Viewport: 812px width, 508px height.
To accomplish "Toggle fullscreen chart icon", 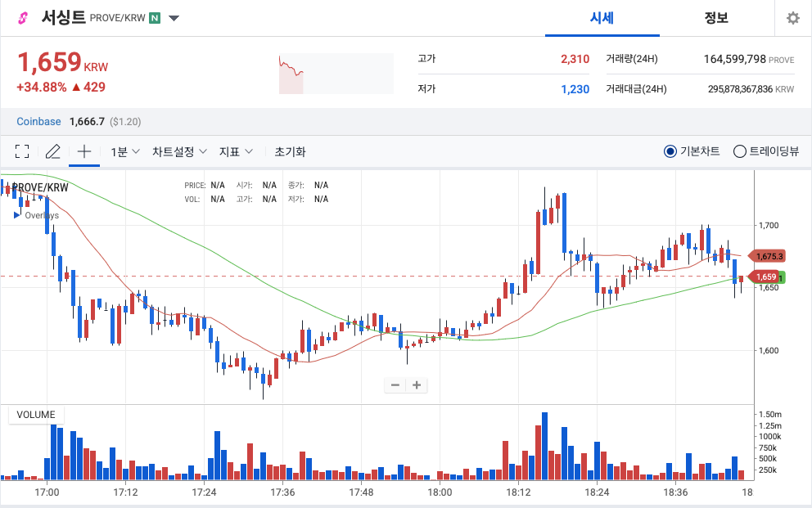I will pyautogui.click(x=22, y=151).
